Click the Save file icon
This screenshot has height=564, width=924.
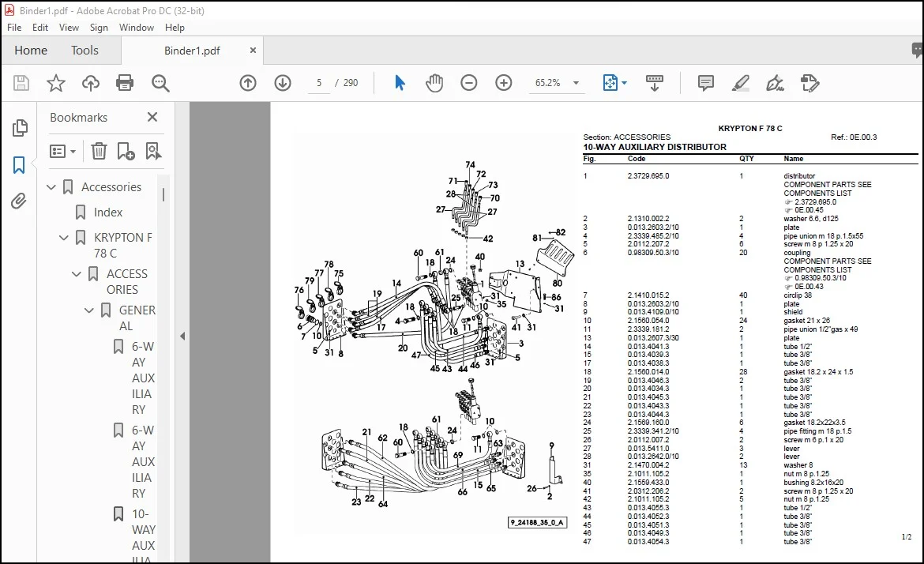tap(21, 83)
